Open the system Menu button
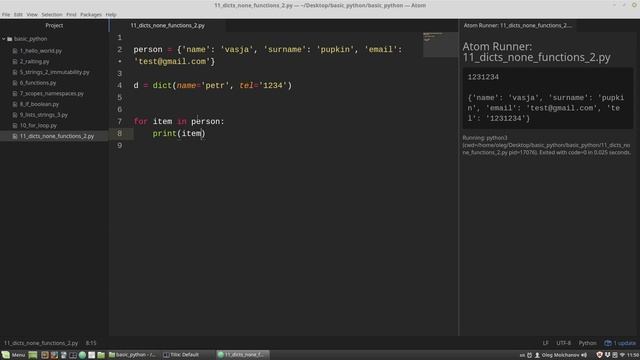The height and width of the screenshot is (360, 640). coord(13,355)
